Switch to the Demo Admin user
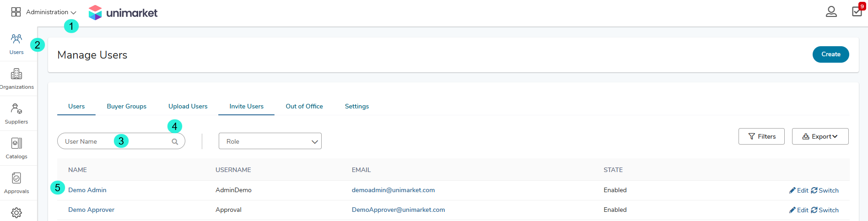Screen dimensions: 868x221 pos(825,190)
